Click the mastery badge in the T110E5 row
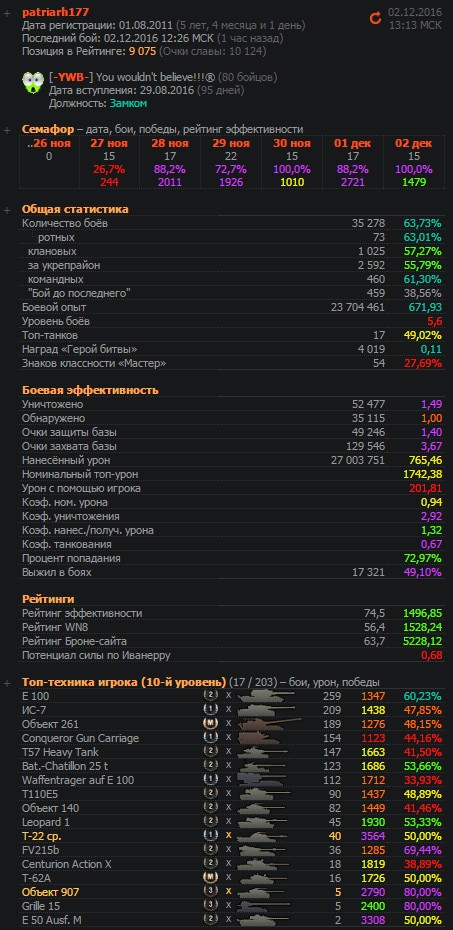Image resolution: width=453 pixels, height=930 pixels. point(210,794)
